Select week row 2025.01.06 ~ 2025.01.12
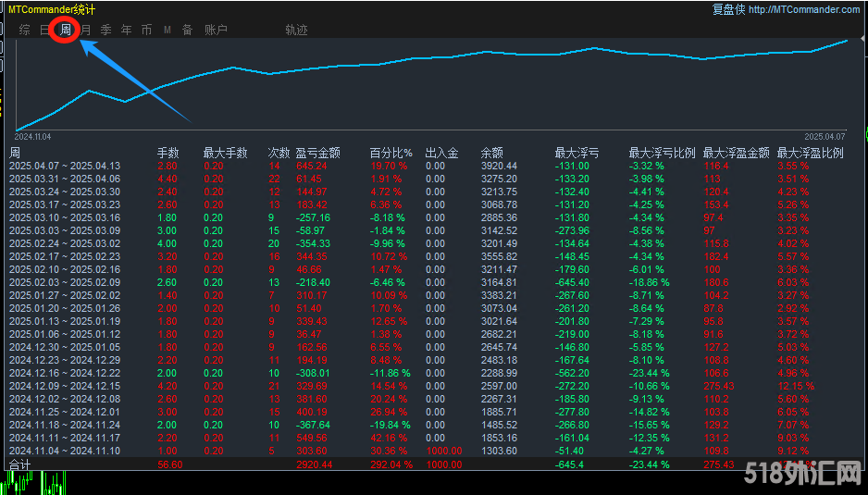868x495 pixels. (434, 334)
